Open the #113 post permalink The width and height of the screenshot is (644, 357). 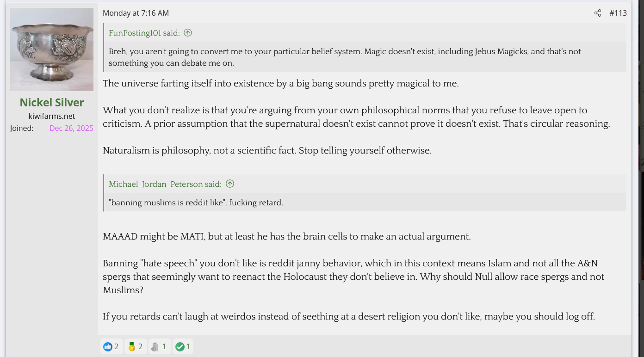(x=618, y=13)
